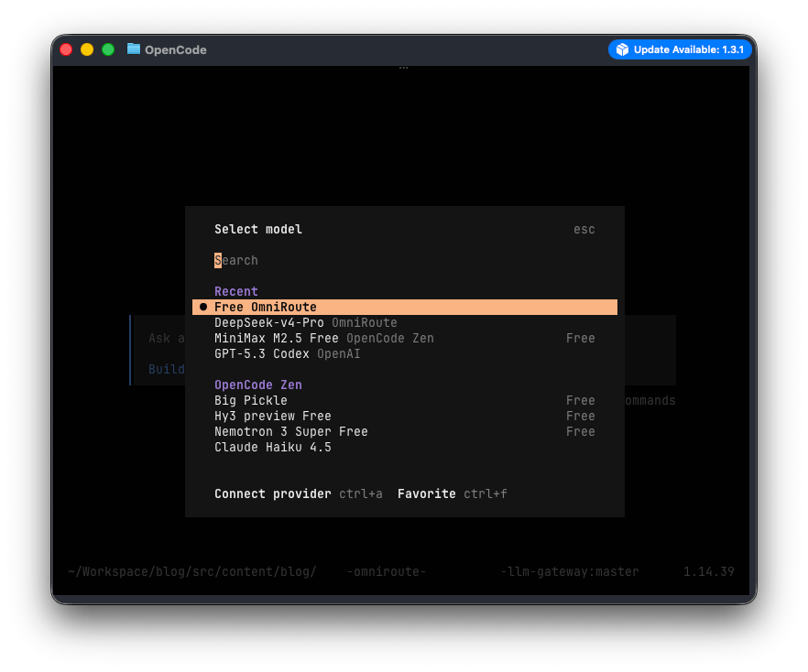The image size is (808, 672).
Task: Click the OpenCode window title text
Action: tap(175, 50)
